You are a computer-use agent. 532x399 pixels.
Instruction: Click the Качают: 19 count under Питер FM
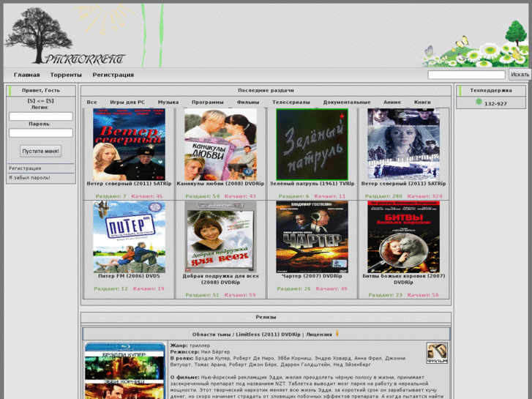click(149, 288)
